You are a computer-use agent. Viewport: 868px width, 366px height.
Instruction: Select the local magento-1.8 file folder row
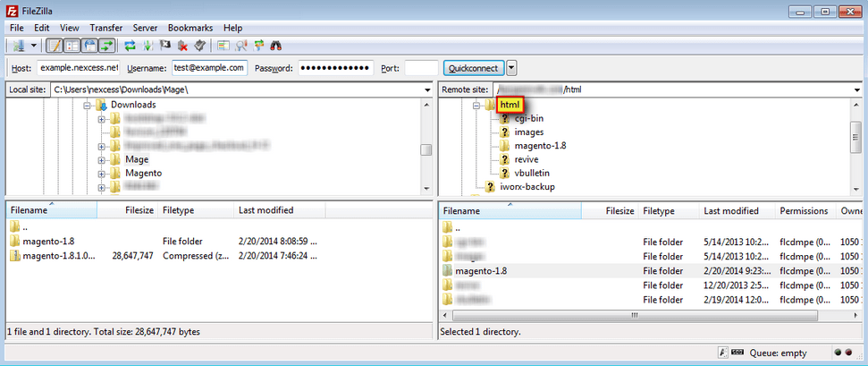click(x=219, y=242)
